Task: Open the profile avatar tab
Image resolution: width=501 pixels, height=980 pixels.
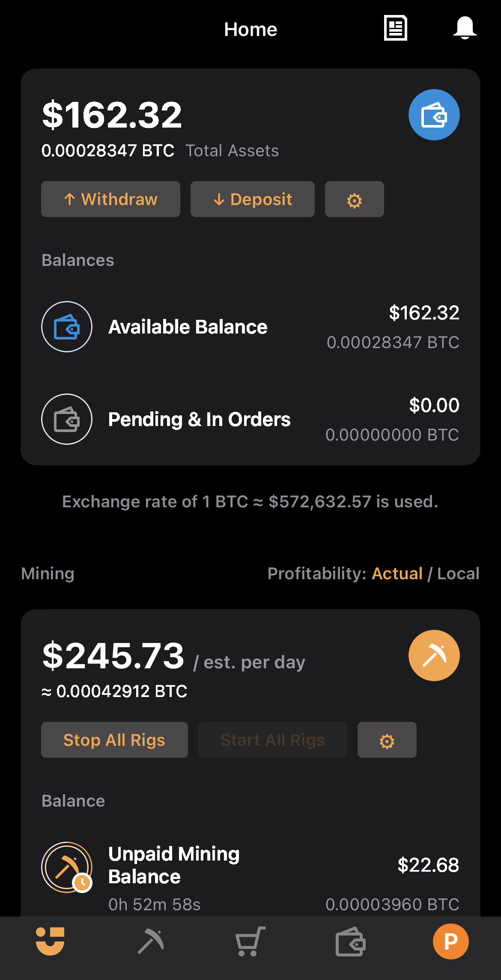Action: tap(450, 941)
